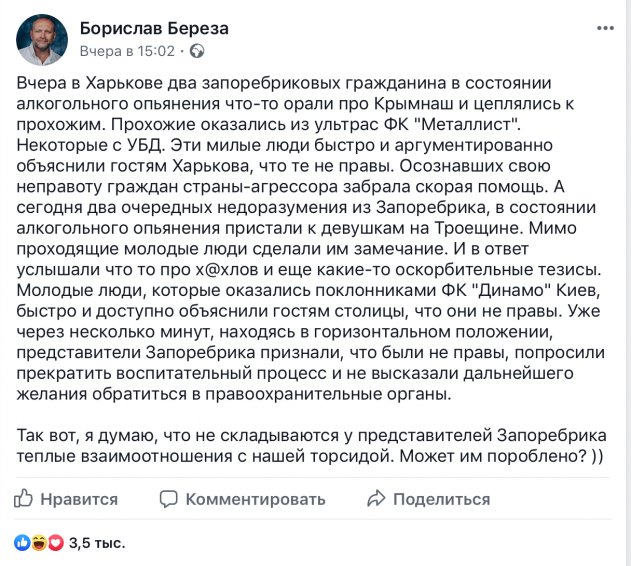Click the red heart Love reaction
Screen dimensions: 631x566
coord(54,543)
